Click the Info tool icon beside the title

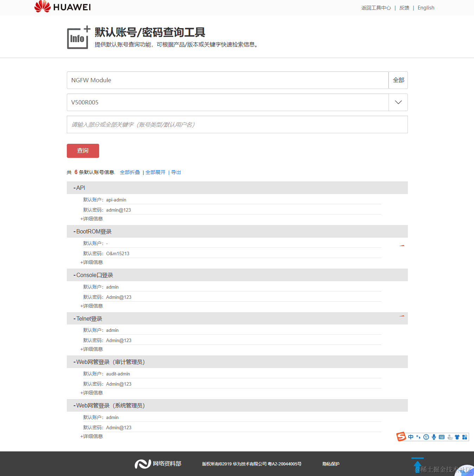click(x=78, y=37)
